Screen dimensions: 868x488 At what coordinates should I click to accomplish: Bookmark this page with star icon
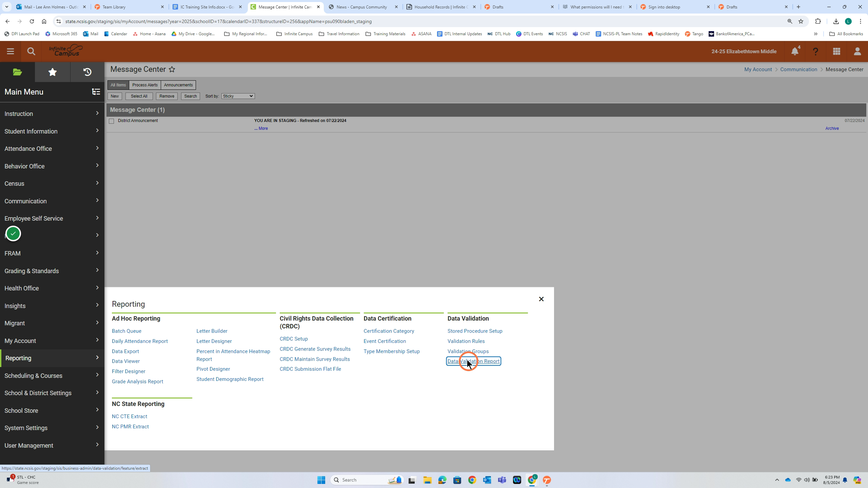pyautogui.click(x=801, y=21)
